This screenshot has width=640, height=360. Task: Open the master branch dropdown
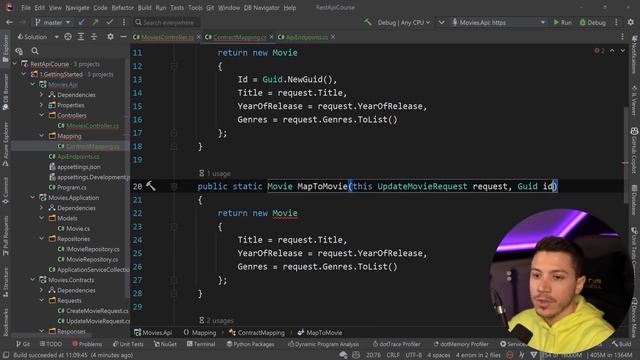53,22
